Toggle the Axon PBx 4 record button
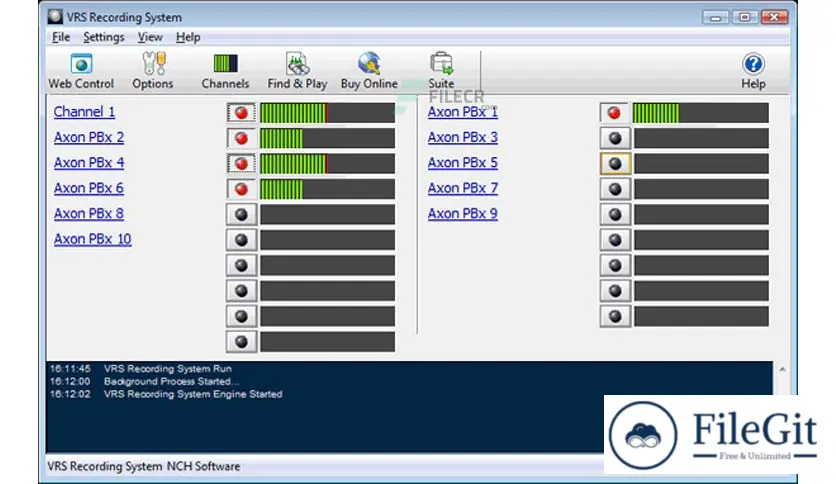This screenshot has width=836, height=484. (241, 164)
